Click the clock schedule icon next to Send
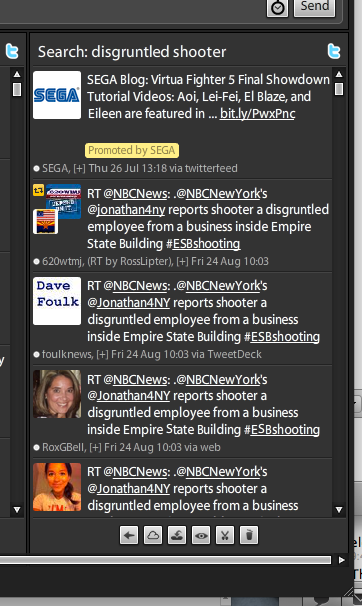362x606 pixels. point(277,7)
